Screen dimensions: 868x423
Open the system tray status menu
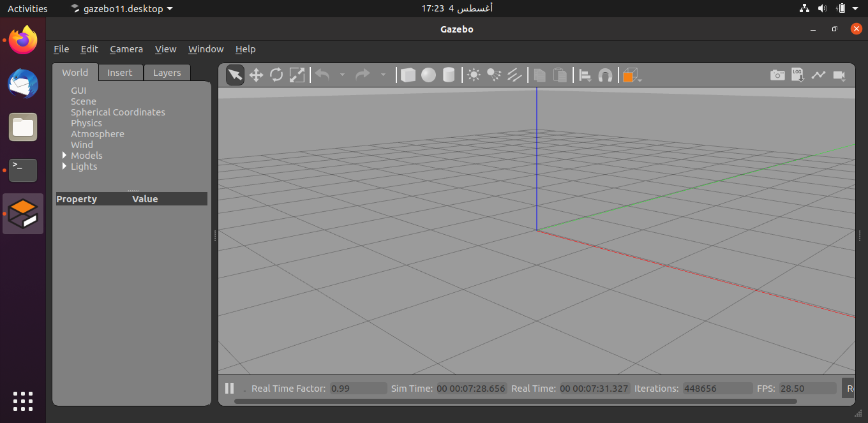[830, 8]
